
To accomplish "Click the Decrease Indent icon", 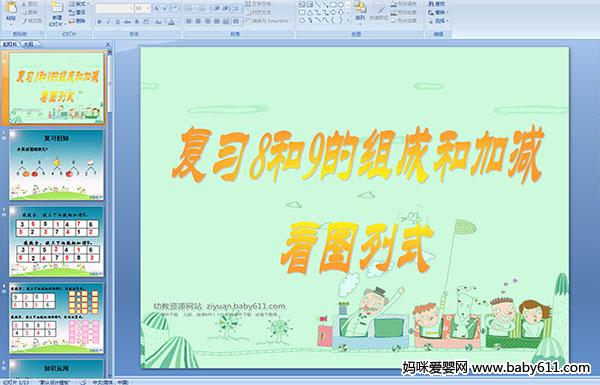I will (x=216, y=8).
